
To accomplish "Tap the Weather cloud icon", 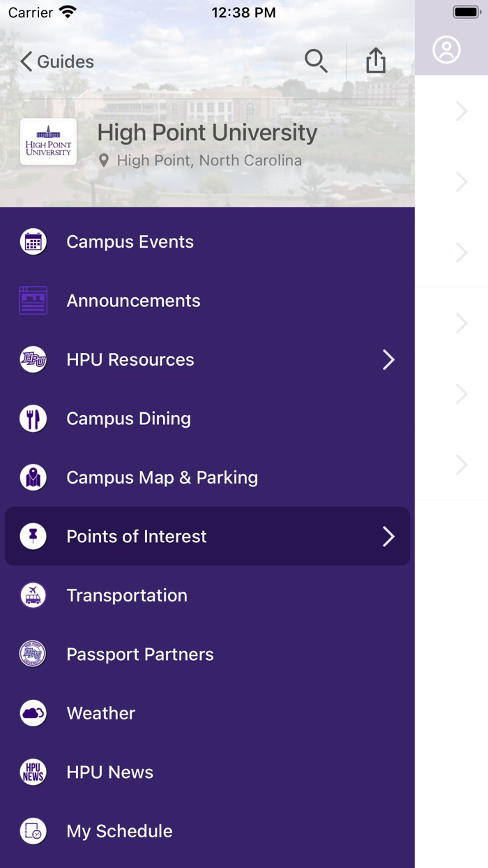I will (33, 712).
